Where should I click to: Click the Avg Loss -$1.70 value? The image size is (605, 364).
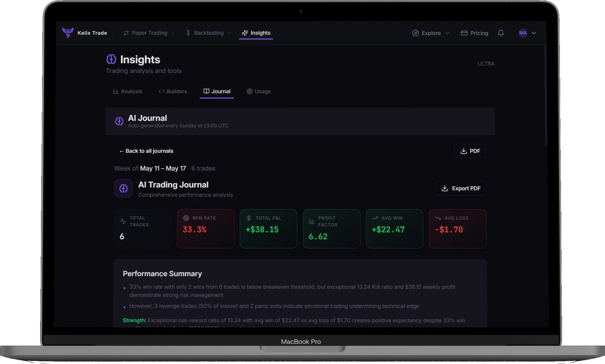click(x=449, y=229)
